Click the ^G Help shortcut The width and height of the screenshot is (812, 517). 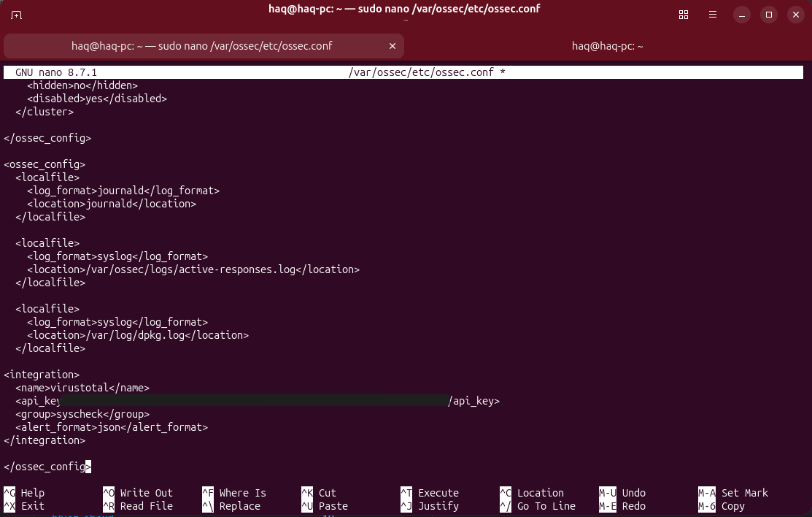tap(24, 493)
